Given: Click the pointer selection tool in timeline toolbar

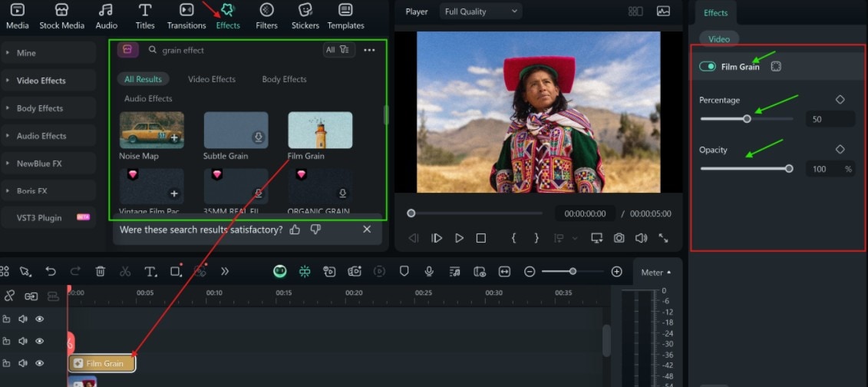Looking at the screenshot, I should click(25, 271).
